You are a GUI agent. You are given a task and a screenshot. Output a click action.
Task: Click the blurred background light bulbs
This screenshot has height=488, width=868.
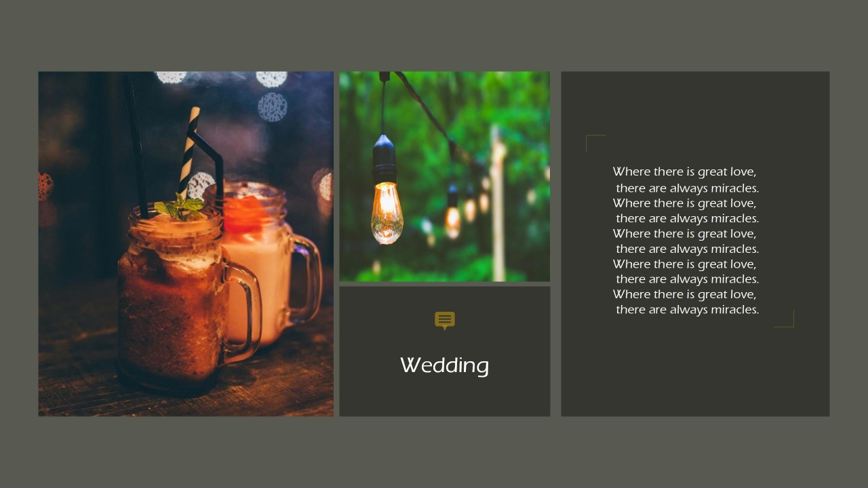[x=468, y=207]
